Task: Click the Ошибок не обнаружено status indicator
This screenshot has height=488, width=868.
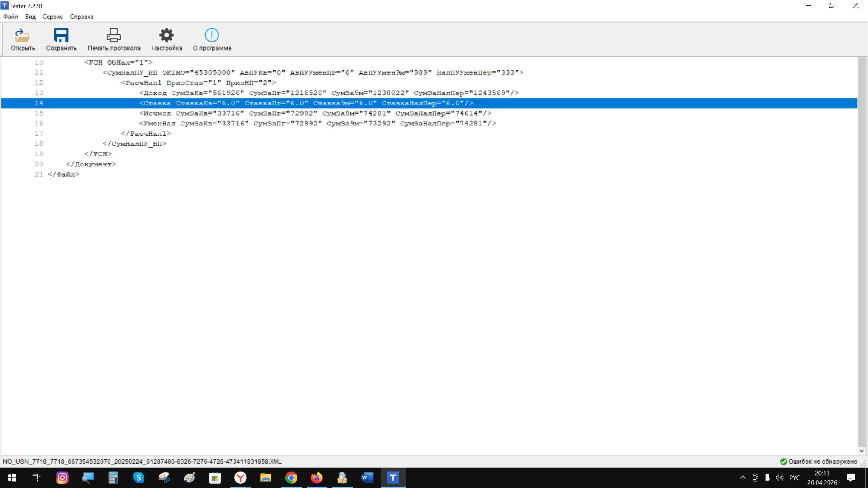Action: tap(819, 462)
